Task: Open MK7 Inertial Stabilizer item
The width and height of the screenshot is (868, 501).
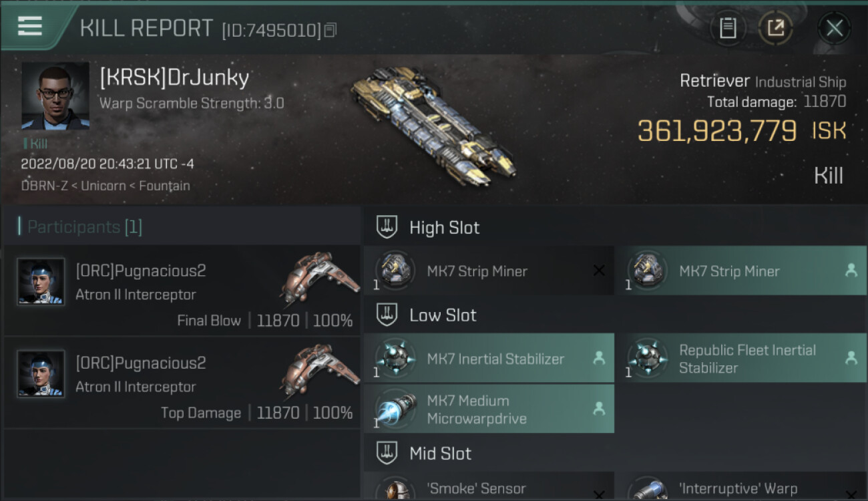Action: 489,358
